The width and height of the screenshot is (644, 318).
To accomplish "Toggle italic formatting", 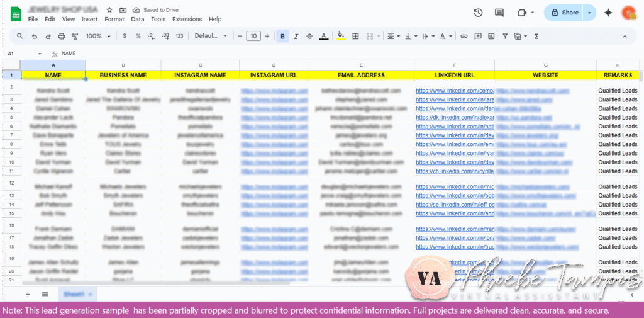I will point(296,36).
